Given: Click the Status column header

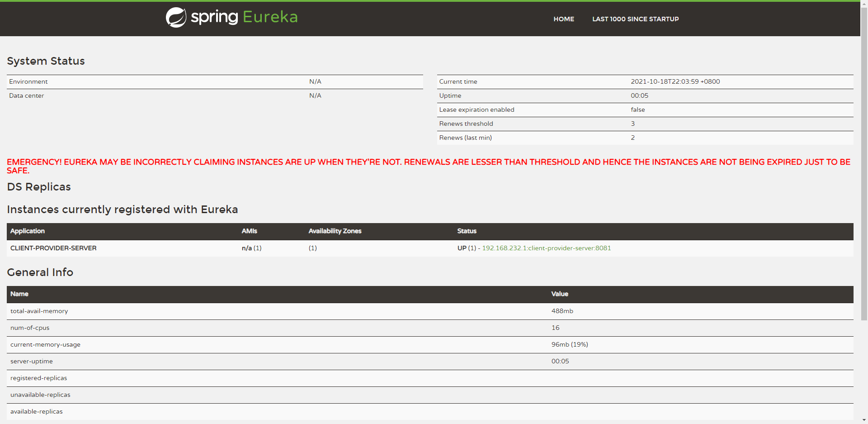Looking at the screenshot, I should point(467,231).
